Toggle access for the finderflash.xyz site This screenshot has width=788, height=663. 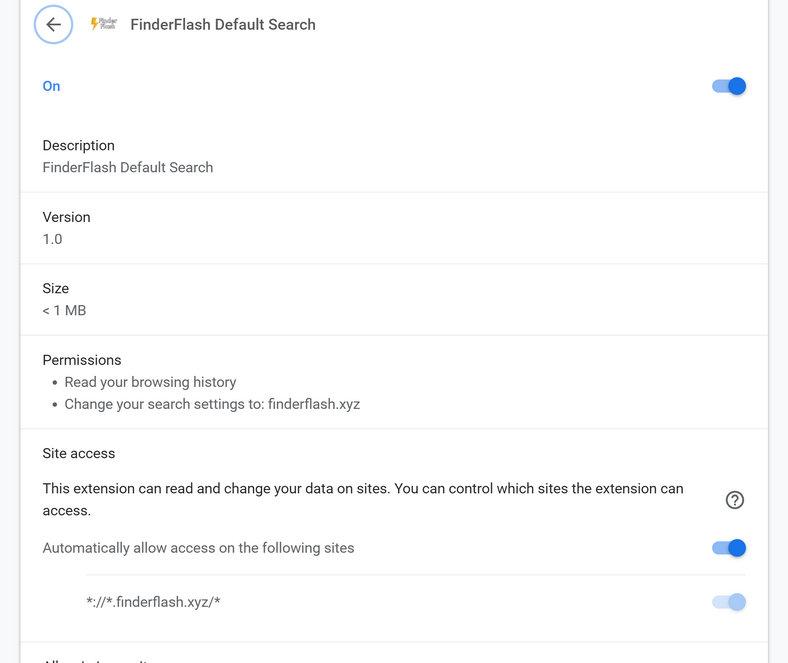[x=729, y=602]
